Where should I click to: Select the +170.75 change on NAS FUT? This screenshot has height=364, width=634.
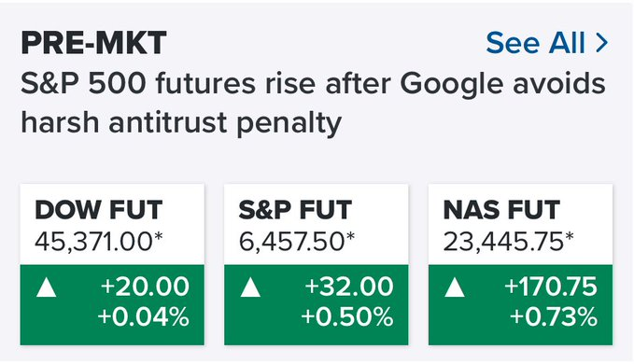(x=551, y=287)
